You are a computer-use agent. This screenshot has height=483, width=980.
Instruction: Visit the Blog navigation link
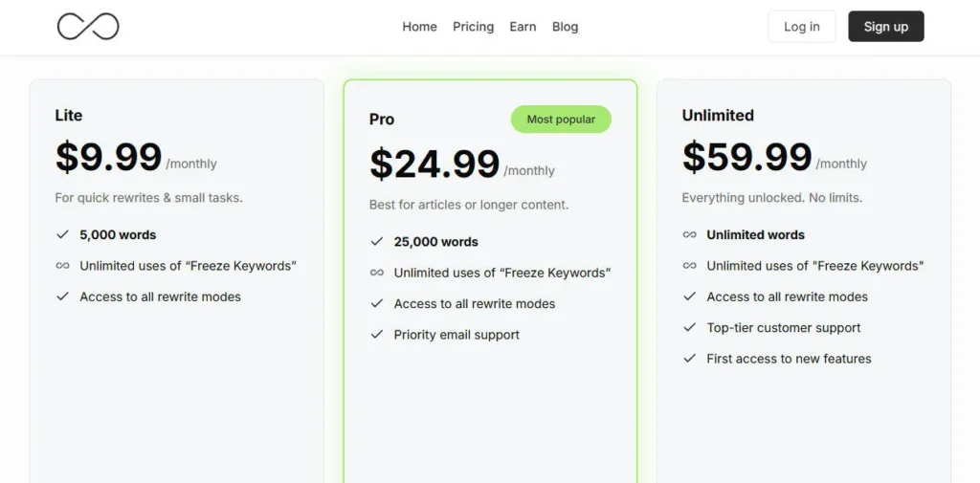[x=565, y=27]
